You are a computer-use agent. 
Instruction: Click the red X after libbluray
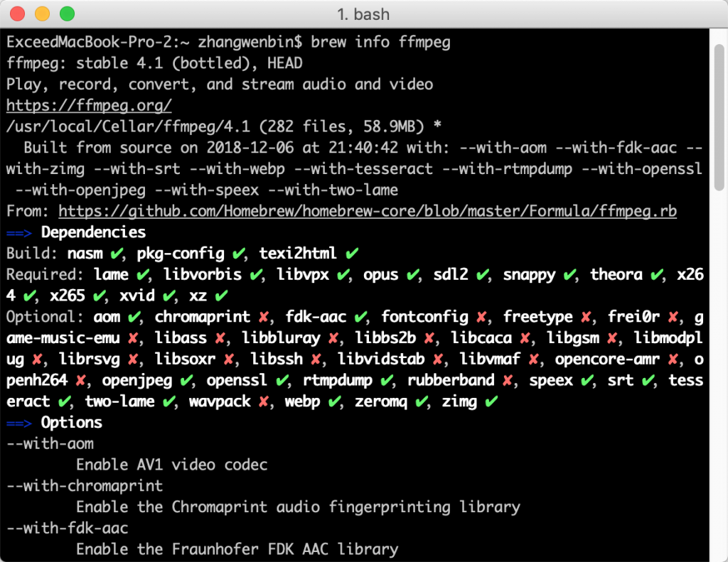(333, 338)
